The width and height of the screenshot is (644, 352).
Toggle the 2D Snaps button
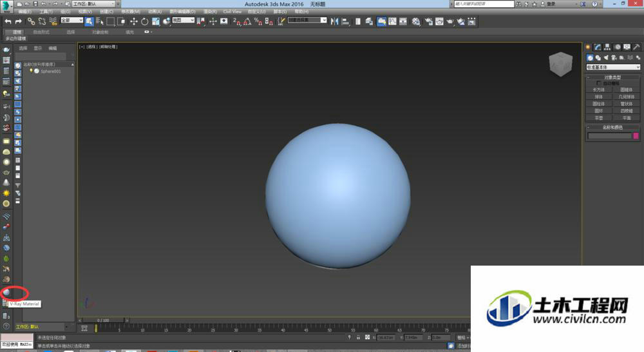coord(237,21)
